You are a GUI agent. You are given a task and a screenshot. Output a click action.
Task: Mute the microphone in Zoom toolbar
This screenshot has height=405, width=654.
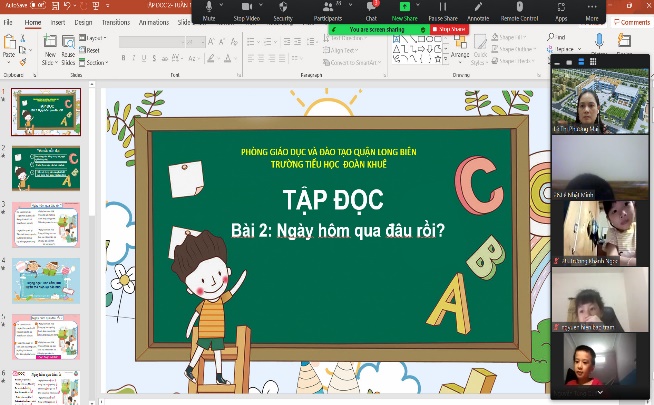tap(208, 8)
